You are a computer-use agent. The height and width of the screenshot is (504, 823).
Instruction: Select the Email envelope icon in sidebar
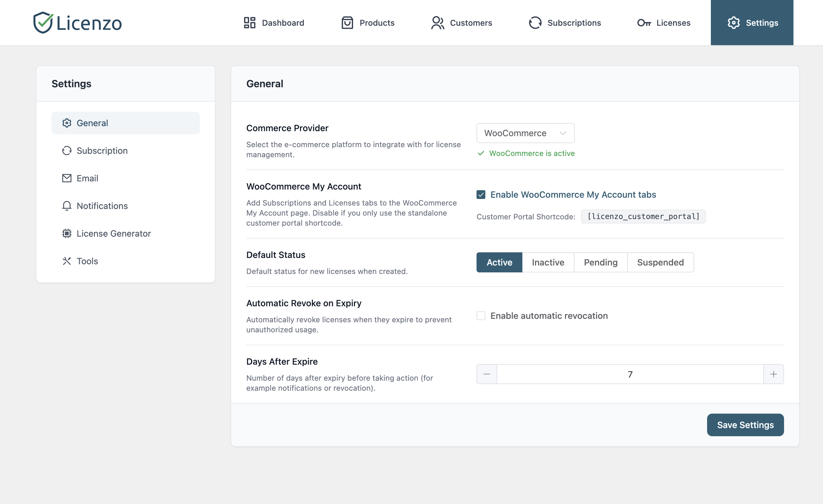point(67,178)
